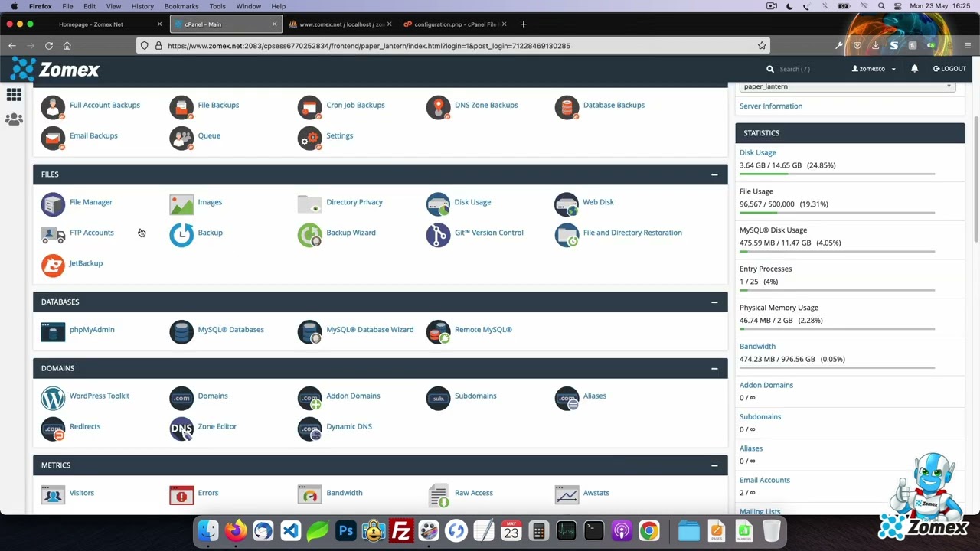Open the FTP Accounts truck icon

(x=53, y=235)
